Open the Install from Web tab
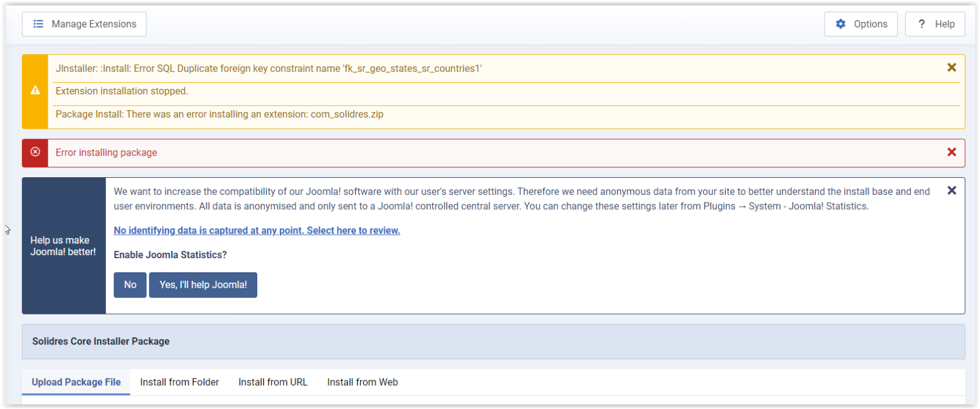 pos(362,382)
